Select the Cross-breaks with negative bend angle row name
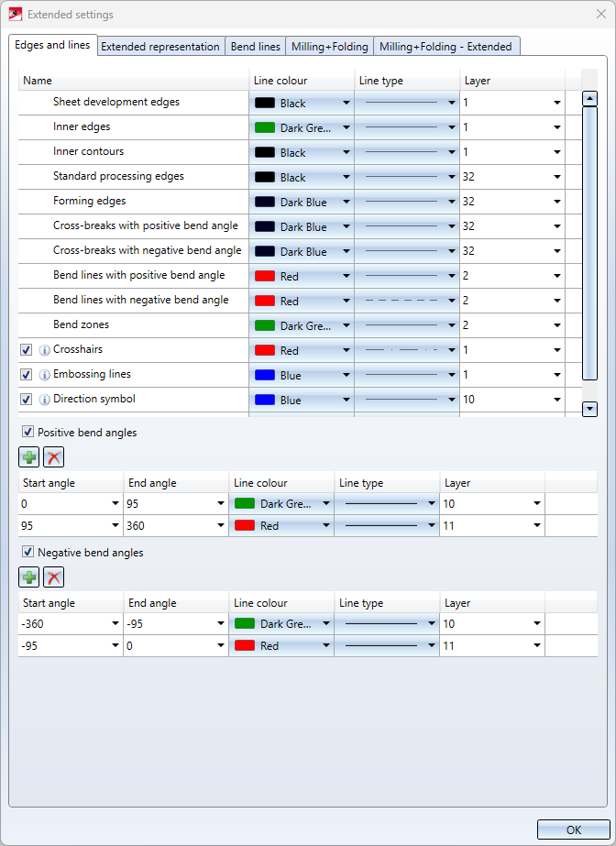 [148, 250]
